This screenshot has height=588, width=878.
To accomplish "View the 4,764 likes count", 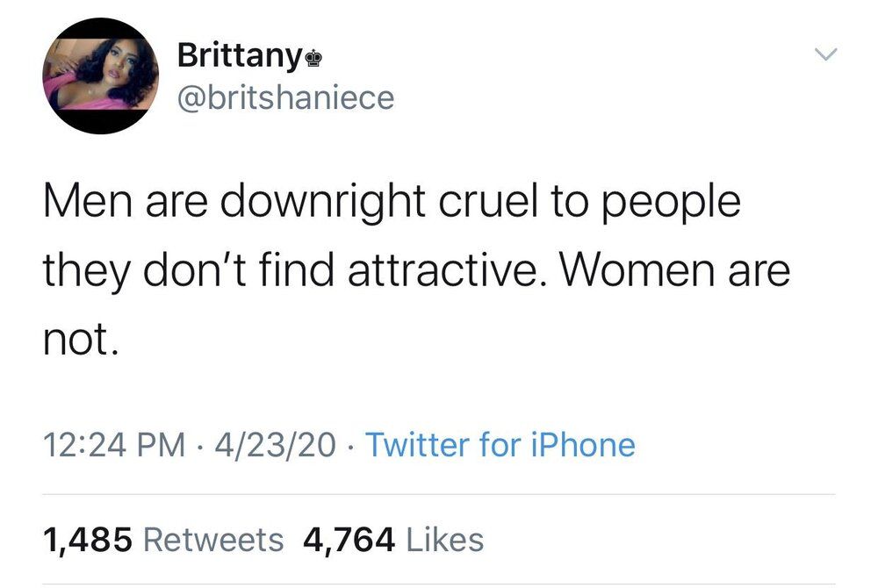I will [x=349, y=541].
